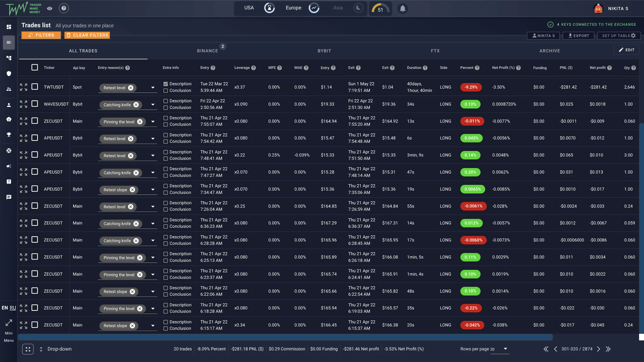
Task: Click the megaphone announcements icon in sidebar
Action: 9,166
